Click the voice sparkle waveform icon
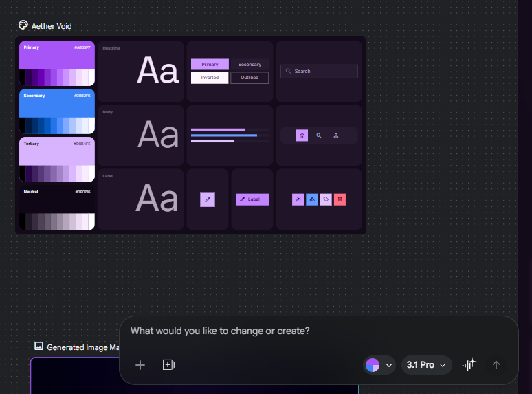 coord(469,364)
